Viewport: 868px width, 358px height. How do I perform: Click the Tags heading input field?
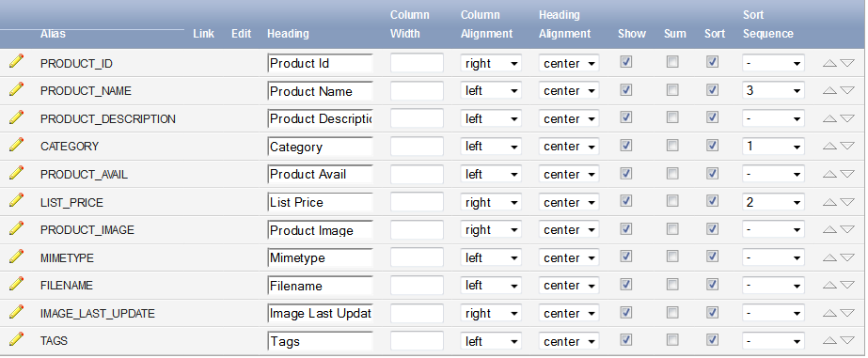(x=320, y=341)
